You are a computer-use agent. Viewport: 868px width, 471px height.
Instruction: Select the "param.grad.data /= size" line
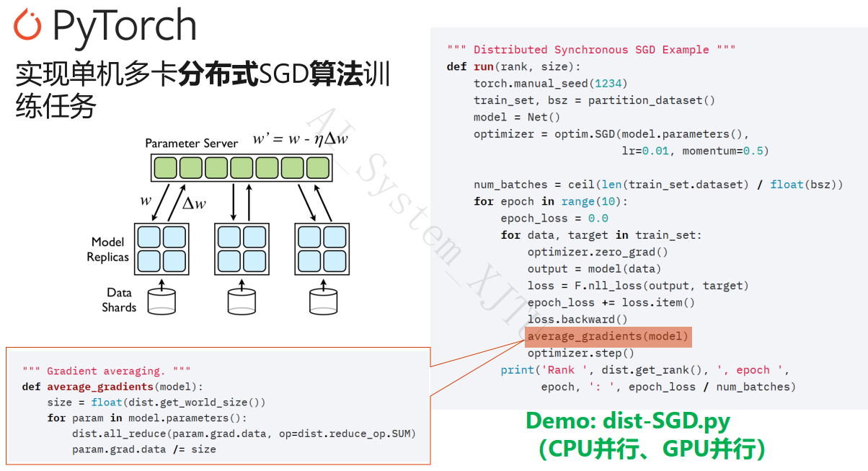click(144, 449)
